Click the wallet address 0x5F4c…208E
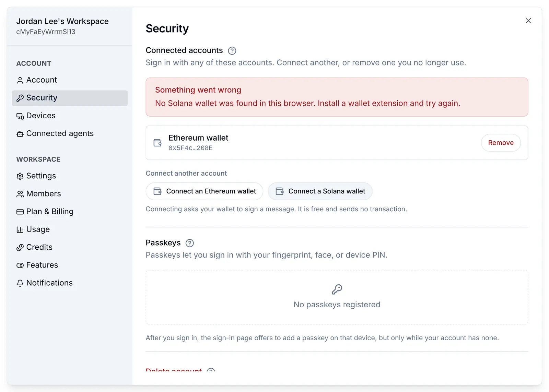The width and height of the screenshot is (549, 392). pyautogui.click(x=190, y=148)
